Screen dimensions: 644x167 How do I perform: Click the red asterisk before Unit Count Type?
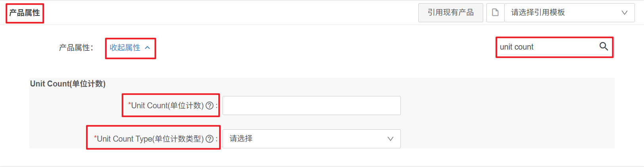click(95, 138)
